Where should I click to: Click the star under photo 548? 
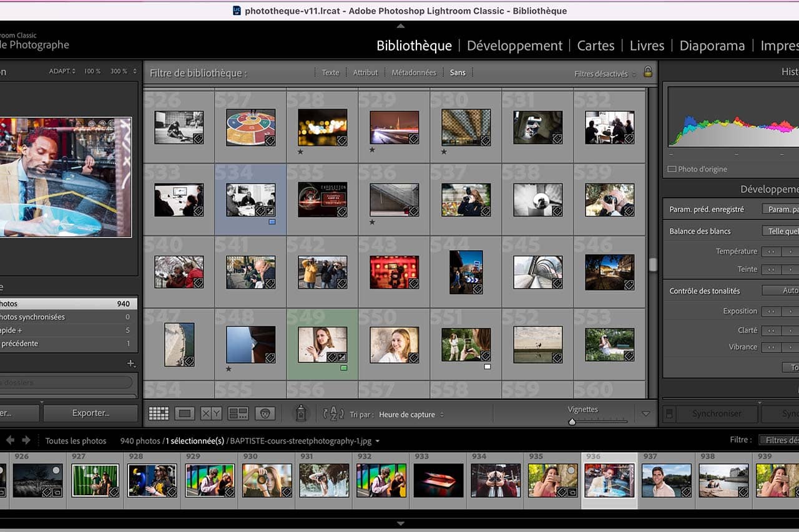(228, 369)
